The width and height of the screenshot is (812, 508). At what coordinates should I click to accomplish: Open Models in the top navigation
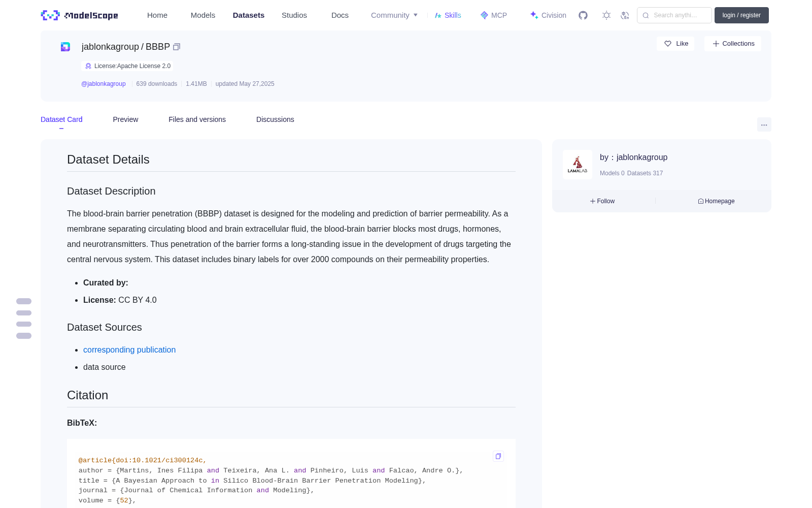(x=203, y=15)
